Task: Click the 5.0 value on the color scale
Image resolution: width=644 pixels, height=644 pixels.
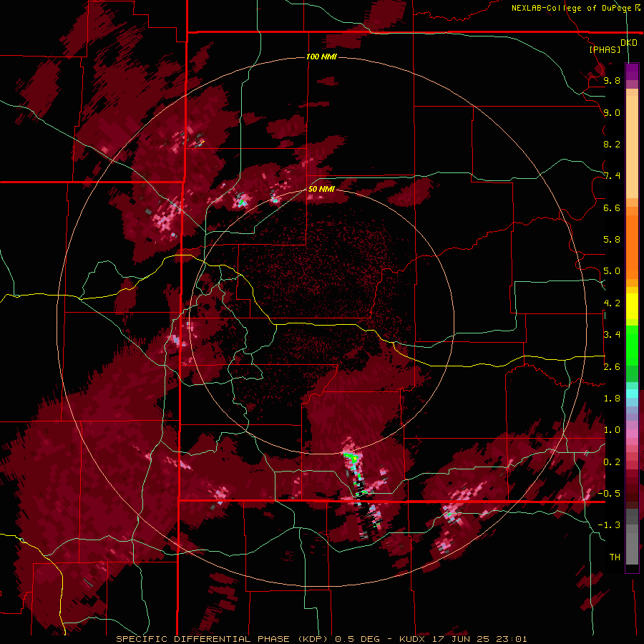Action: [x=612, y=271]
